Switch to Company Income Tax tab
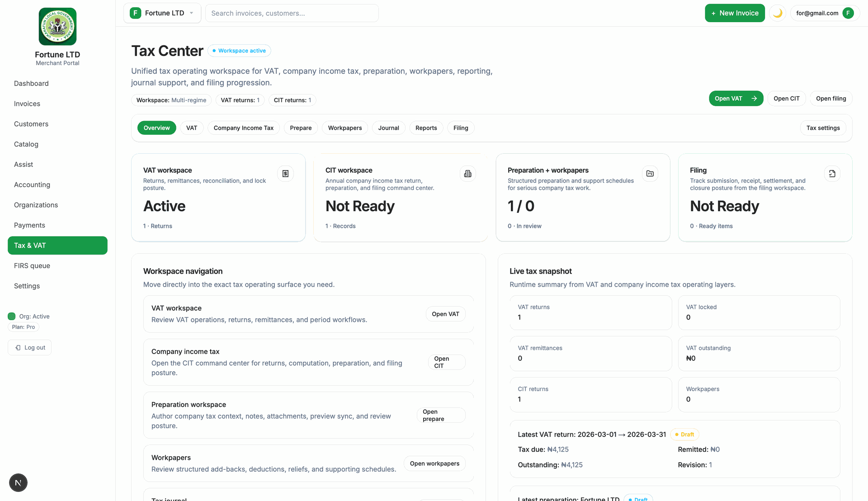Screen dimensions: 868x501 tap(244, 128)
